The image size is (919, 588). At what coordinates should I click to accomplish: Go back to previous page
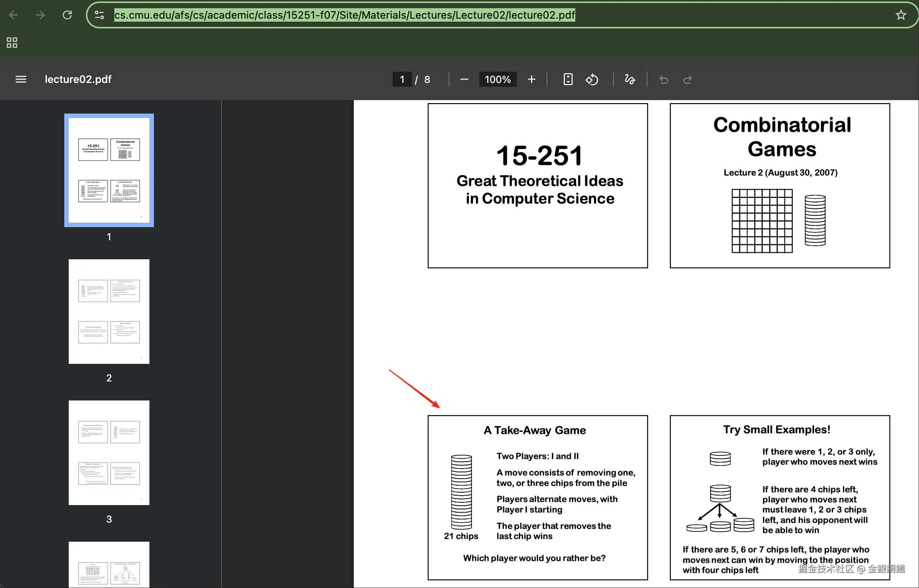coord(14,15)
